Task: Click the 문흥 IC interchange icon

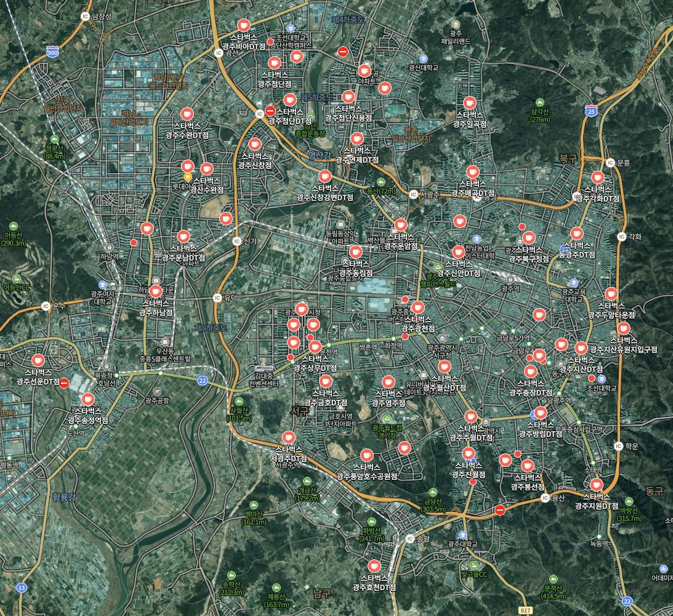Action: tap(610, 163)
